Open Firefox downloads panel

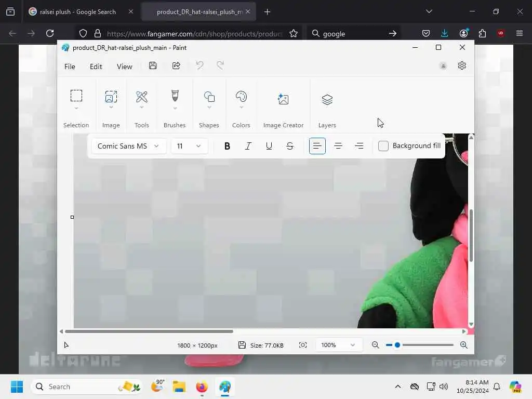tap(445, 33)
